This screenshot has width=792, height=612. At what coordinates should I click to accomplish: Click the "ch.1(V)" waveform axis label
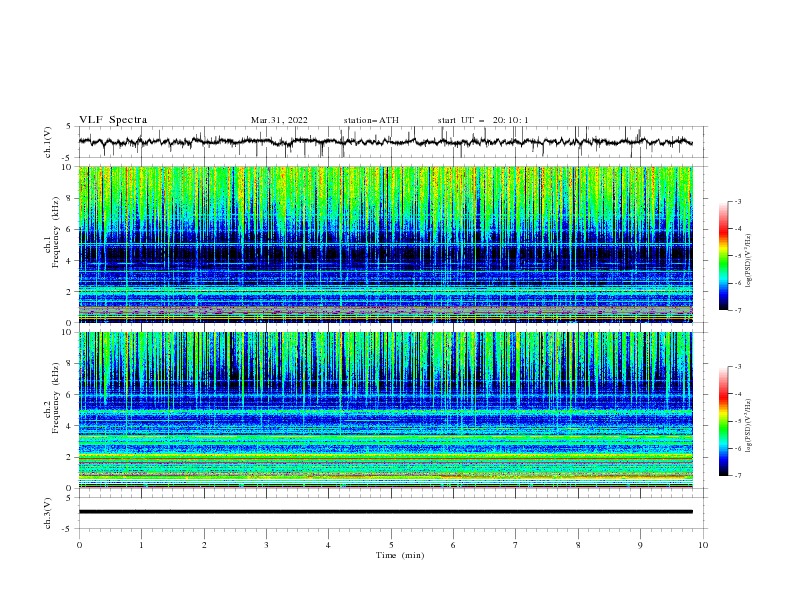pyautogui.click(x=48, y=142)
